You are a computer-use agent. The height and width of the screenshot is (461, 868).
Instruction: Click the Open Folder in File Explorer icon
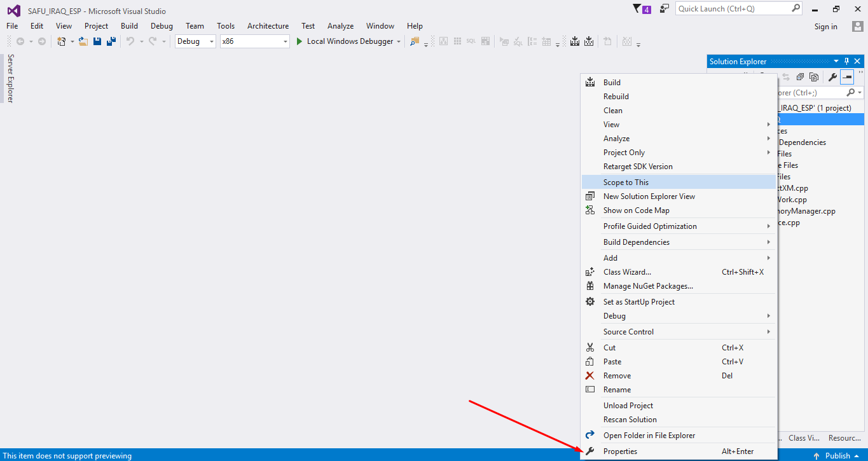click(x=590, y=436)
